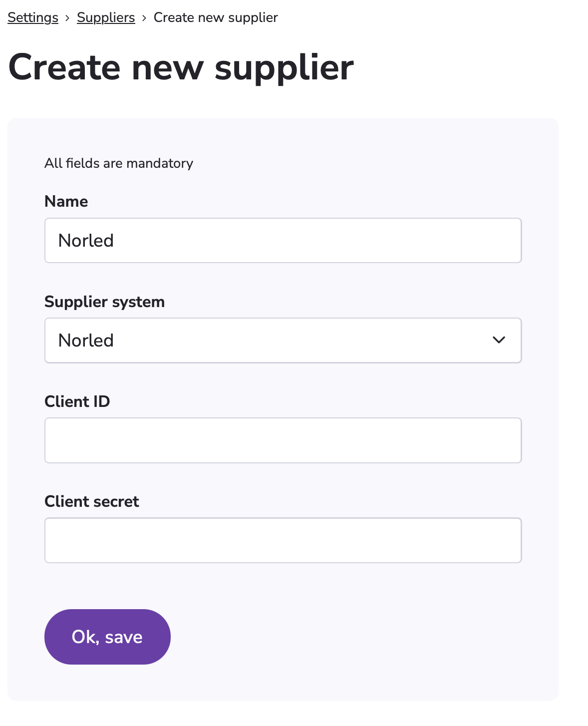Screen dimensions: 588x726
Task: Click the Client ID label
Action: click(x=77, y=401)
